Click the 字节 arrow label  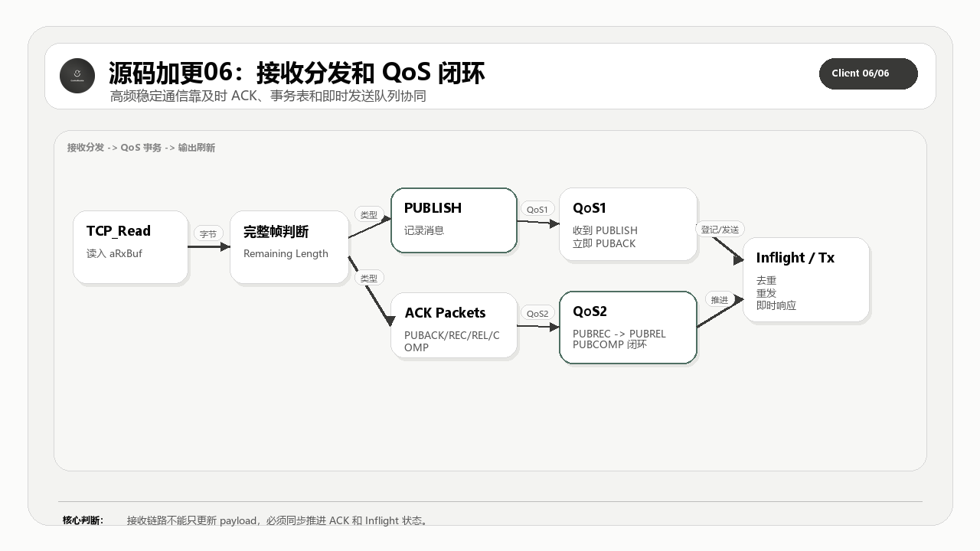point(208,234)
